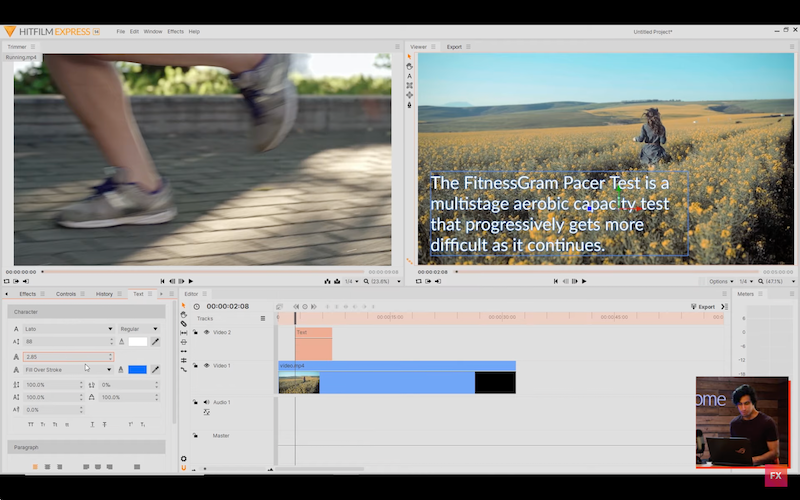800x500 pixels.
Task: Open Viewer zoom 47.1% dropdown
Action: point(777,282)
